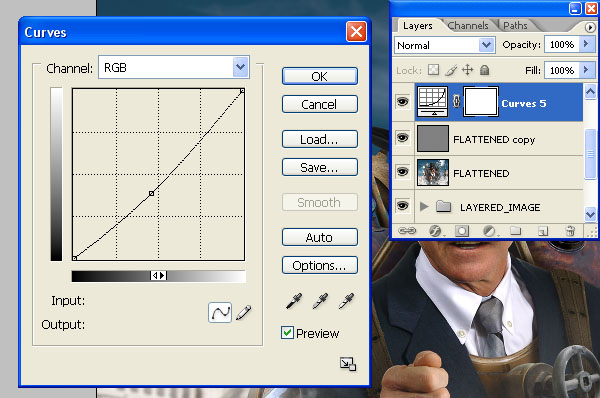Choose the point-edit curve tool
600x398 pixels.
220,312
